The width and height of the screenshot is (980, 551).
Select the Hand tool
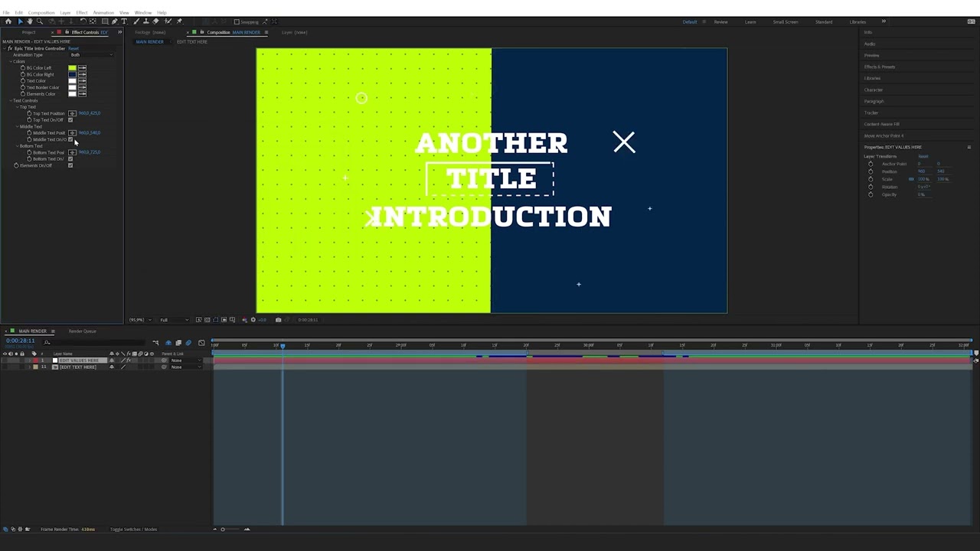click(30, 21)
